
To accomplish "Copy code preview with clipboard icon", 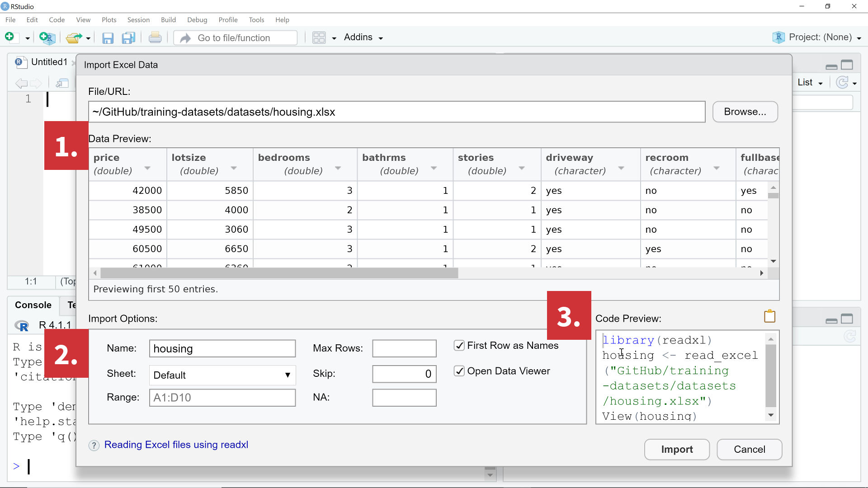I will pos(769,316).
